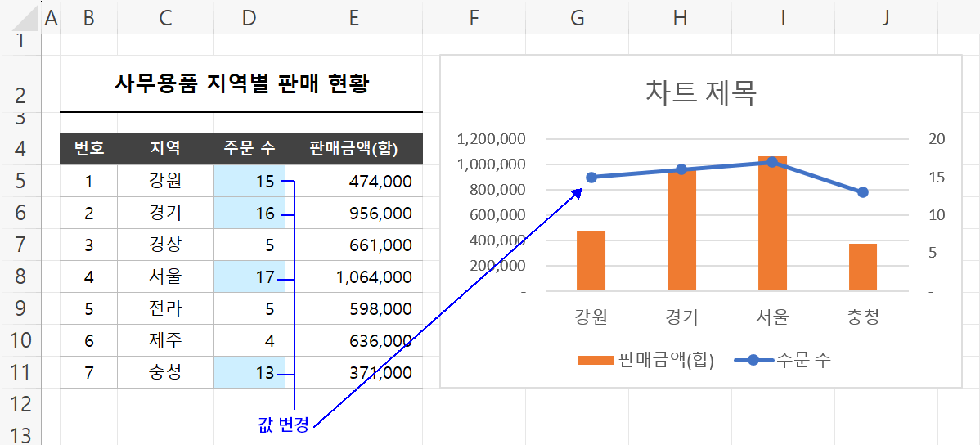
Task: Click the '판매금액(합)' header cell
Action: [353, 149]
